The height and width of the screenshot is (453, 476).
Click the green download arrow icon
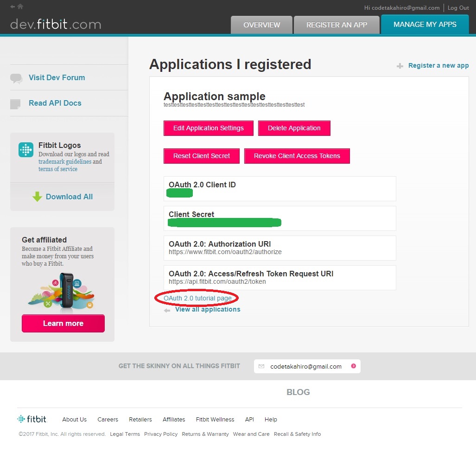click(x=37, y=197)
